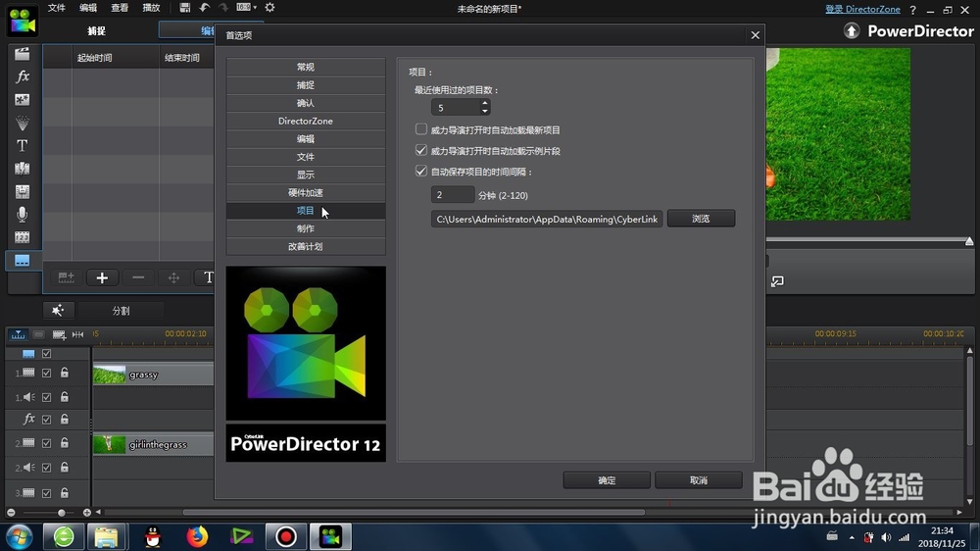Click the auto-save minutes input field
The width and height of the screenshot is (980, 551).
point(453,194)
